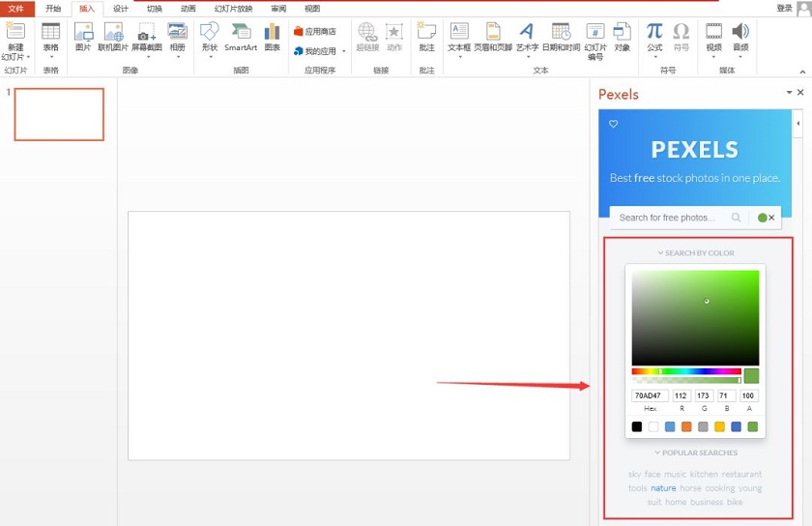Click the search magnifier in Pexels
The image size is (812, 526).
(736, 218)
